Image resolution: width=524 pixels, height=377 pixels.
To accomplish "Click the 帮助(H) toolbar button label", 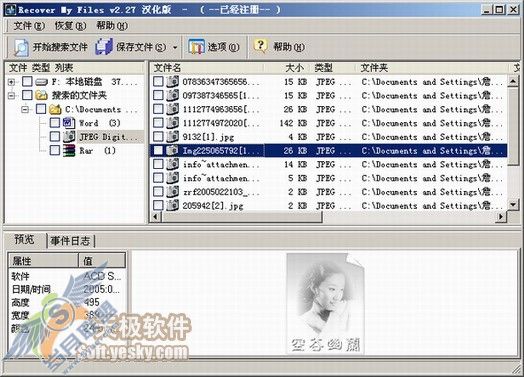I will (289, 47).
